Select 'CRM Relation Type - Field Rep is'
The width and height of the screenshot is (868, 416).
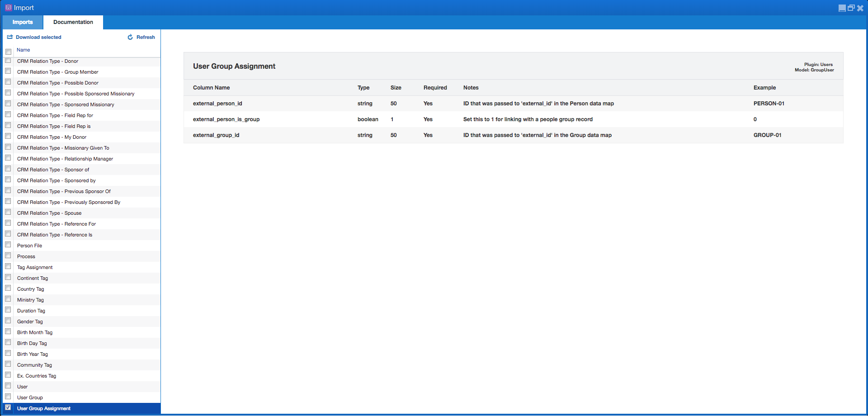click(81, 126)
